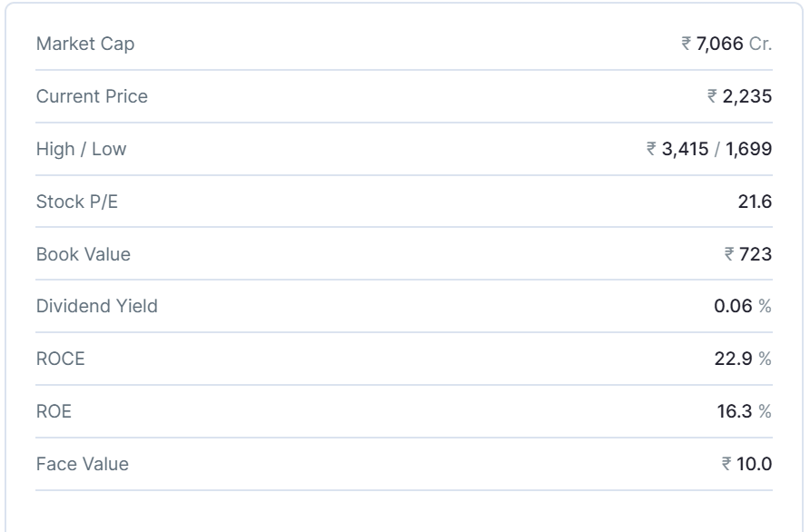Click the Face Value label
The image size is (810, 532).
(x=83, y=464)
